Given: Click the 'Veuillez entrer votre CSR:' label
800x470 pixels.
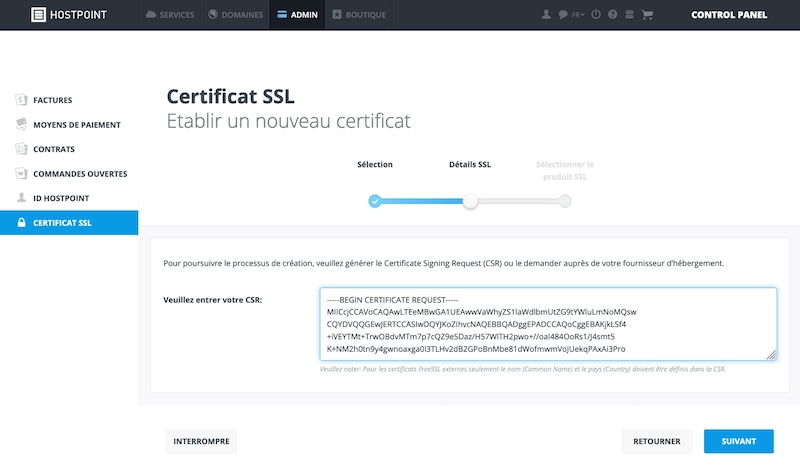Looking at the screenshot, I should pyautogui.click(x=213, y=300).
